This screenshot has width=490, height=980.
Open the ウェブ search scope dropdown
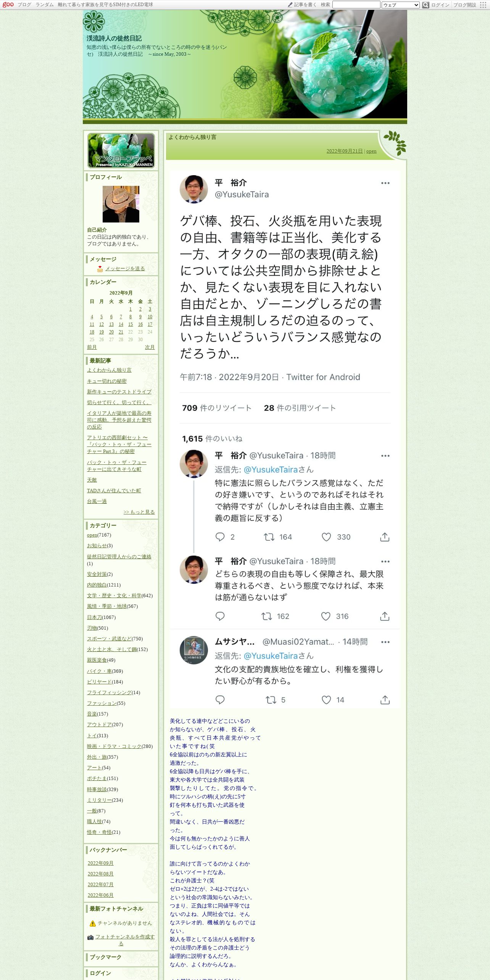point(401,5)
